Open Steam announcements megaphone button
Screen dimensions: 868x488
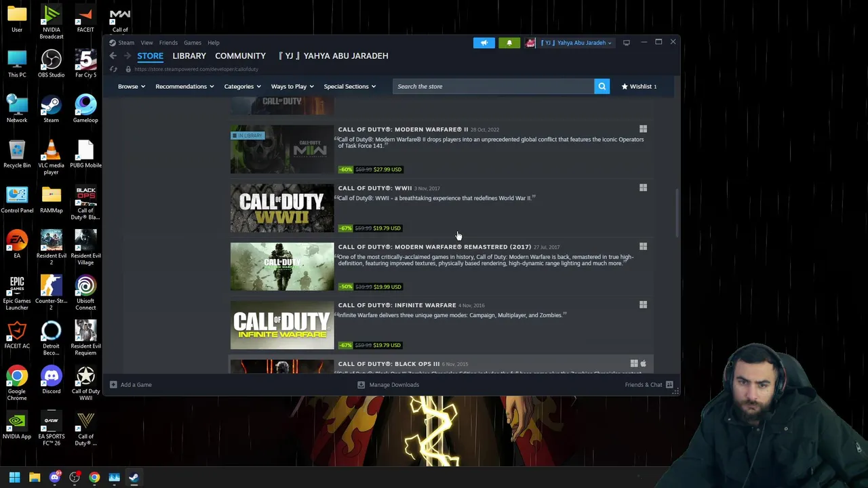(x=484, y=43)
